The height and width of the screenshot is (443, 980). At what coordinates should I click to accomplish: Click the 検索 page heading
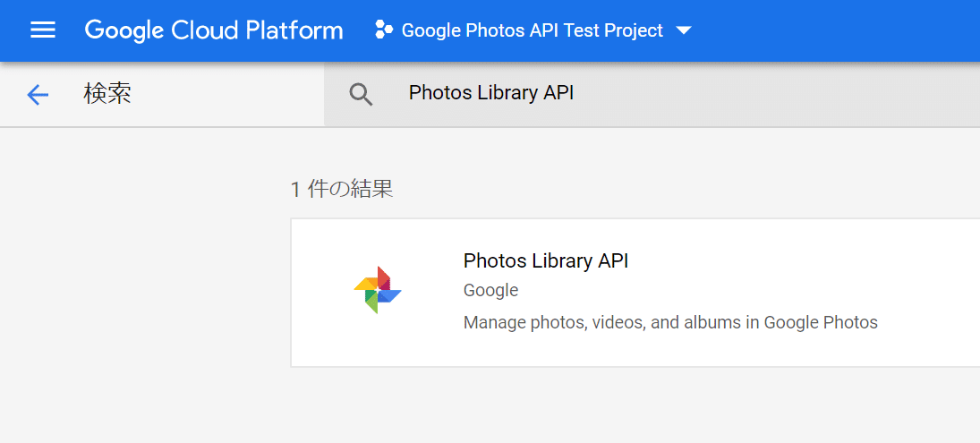click(x=107, y=94)
